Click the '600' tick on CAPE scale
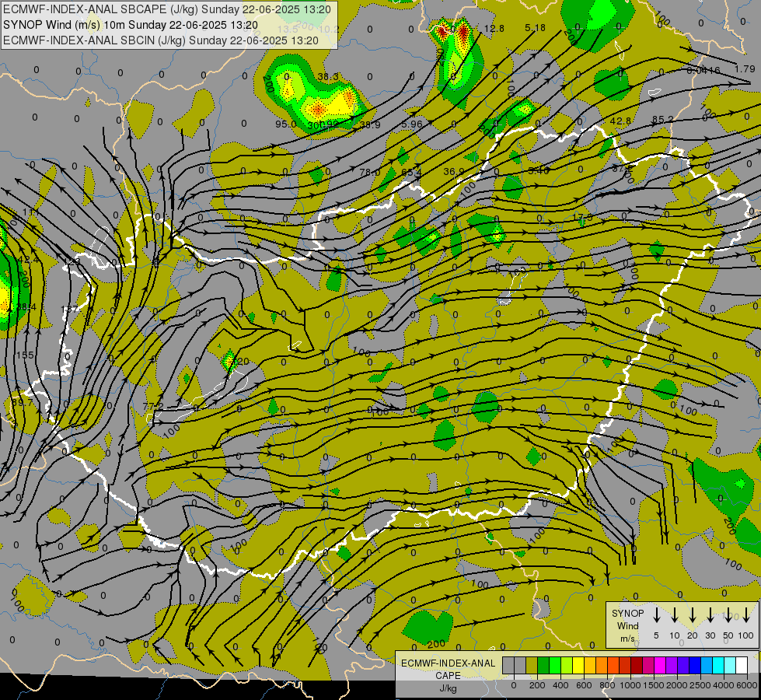761x700 pixels. pyautogui.click(x=584, y=685)
